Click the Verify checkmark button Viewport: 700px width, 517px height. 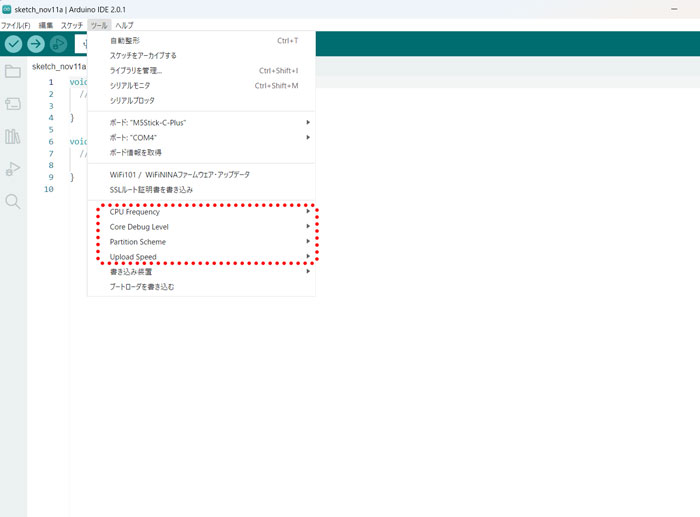pyautogui.click(x=13, y=44)
